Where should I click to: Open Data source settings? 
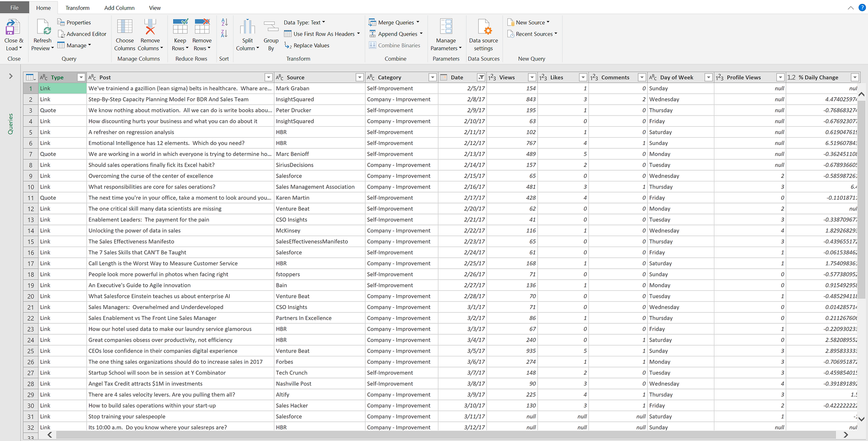(x=483, y=27)
